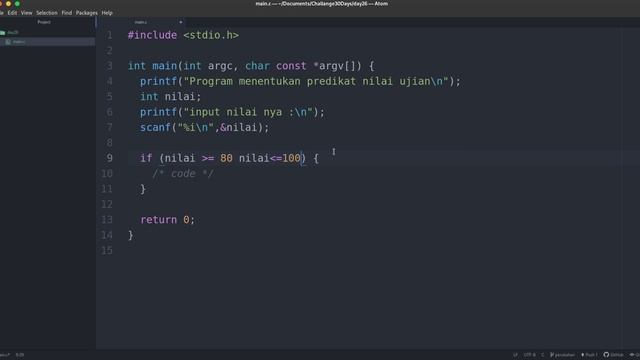Click line number 9 in gutter
Image resolution: width=640 pixels, height=360 pixels.
point(109,158)
